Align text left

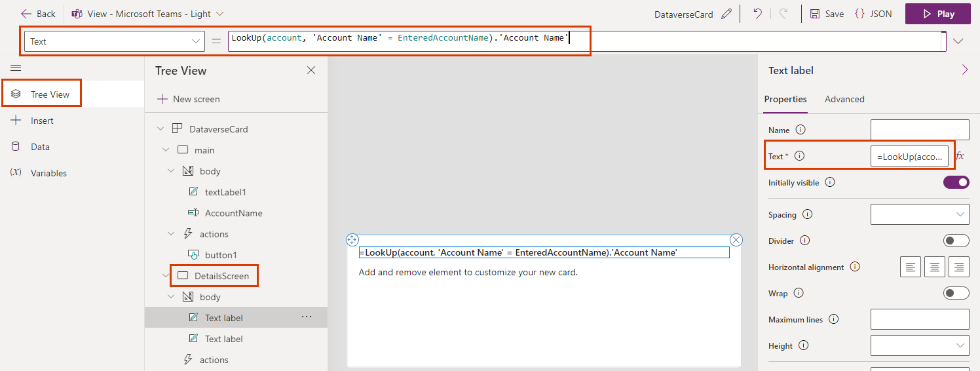point(910,267)
